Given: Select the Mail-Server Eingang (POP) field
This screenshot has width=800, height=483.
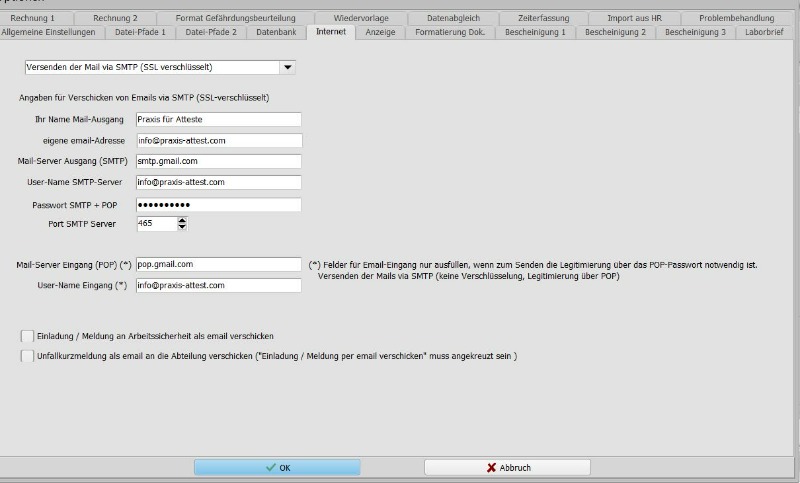Looking at the screenshot, I should point(218,264).
